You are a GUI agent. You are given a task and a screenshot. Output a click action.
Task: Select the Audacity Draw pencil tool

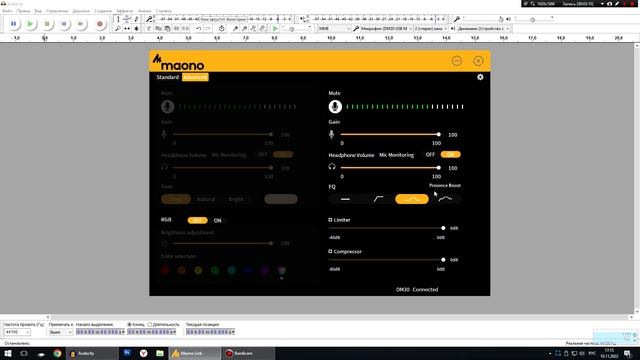coord(136,19)
